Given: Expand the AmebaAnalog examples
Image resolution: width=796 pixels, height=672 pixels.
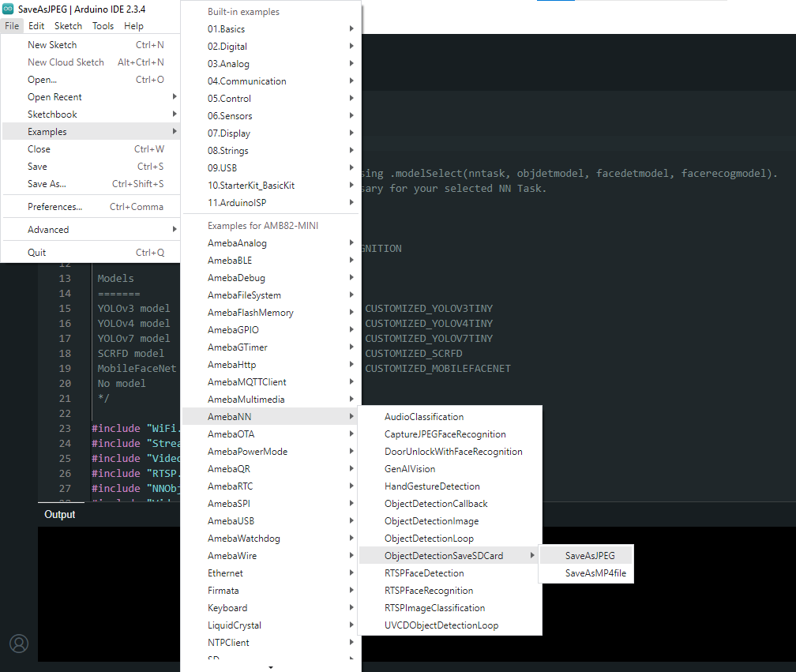Looking at the screenshot, I should (x=271, y=242).
